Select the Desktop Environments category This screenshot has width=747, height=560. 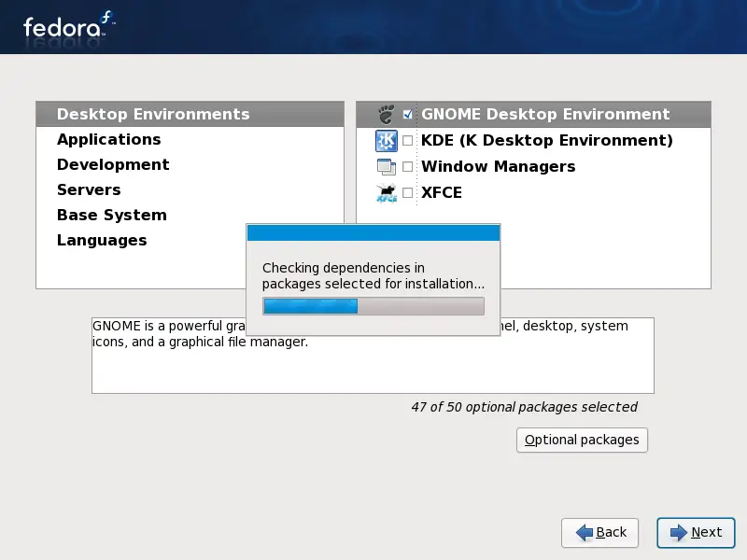(x=190, y=114)
